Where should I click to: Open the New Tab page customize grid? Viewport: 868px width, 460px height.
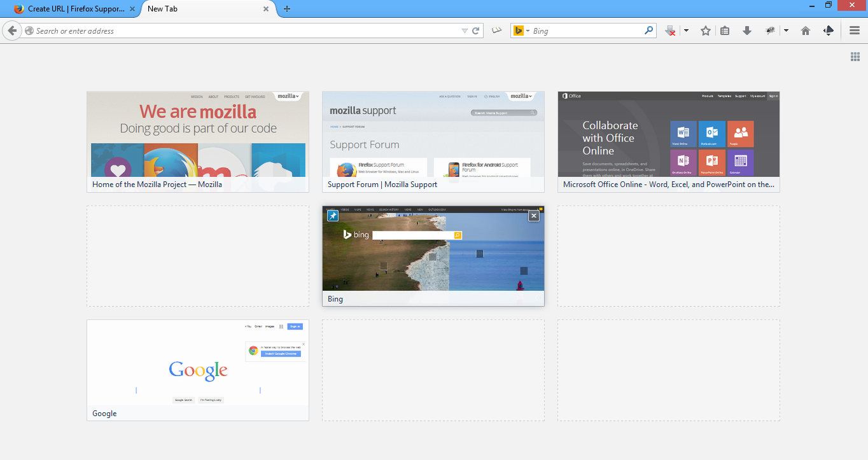pos(855,57)
